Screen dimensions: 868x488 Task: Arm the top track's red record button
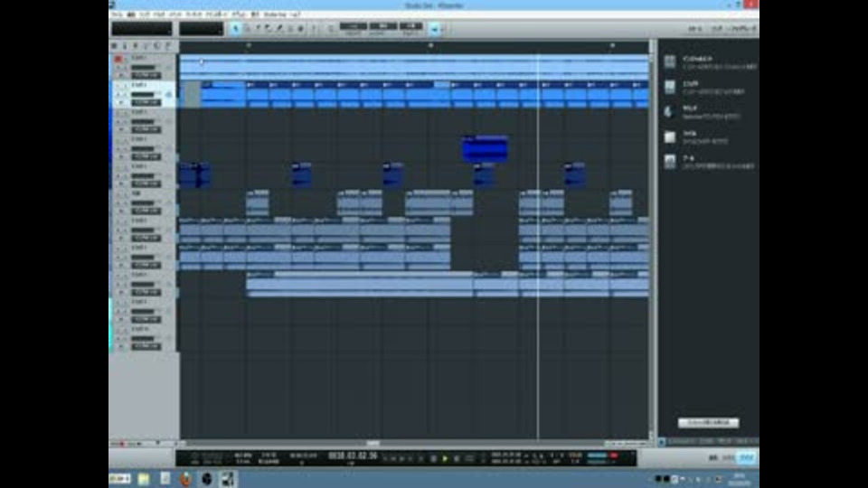(118, 59)
